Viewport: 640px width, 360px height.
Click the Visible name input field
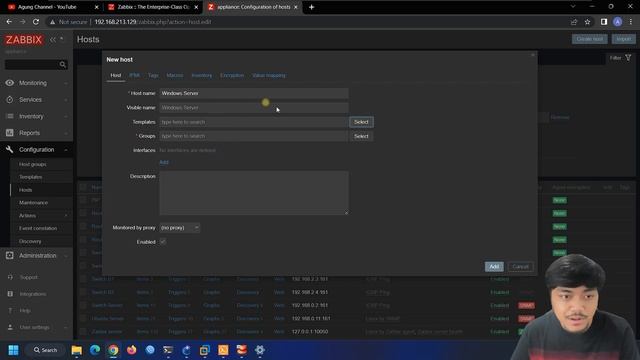(253, 107)
